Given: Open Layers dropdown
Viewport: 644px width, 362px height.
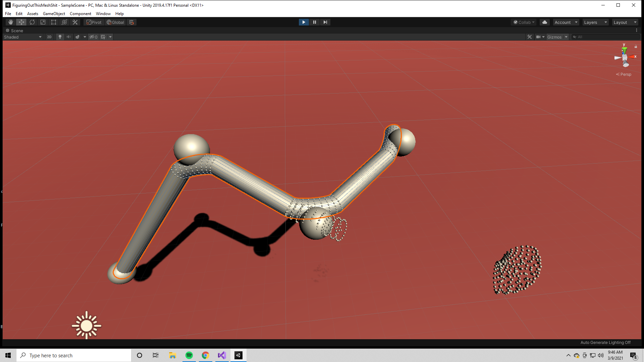Looking at the screenshot, I should (595, 22).
